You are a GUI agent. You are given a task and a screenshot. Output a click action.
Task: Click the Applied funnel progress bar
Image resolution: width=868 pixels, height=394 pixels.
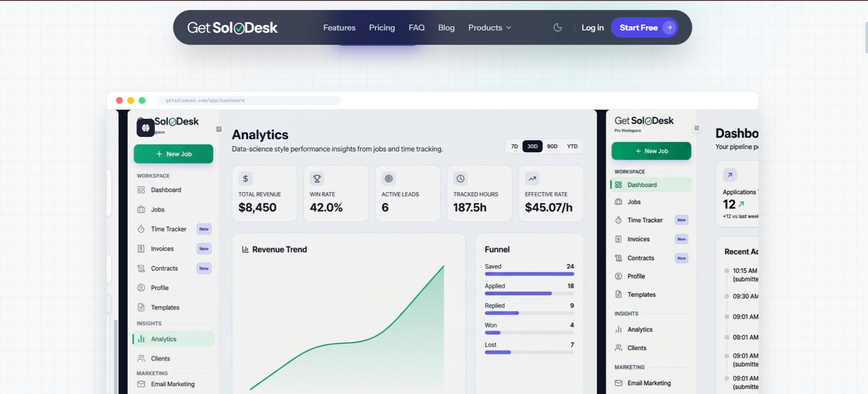(x=529, y=293)
